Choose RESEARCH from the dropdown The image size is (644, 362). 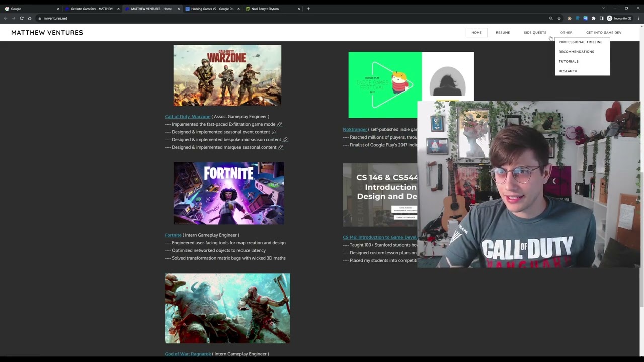tap(568, 71)
